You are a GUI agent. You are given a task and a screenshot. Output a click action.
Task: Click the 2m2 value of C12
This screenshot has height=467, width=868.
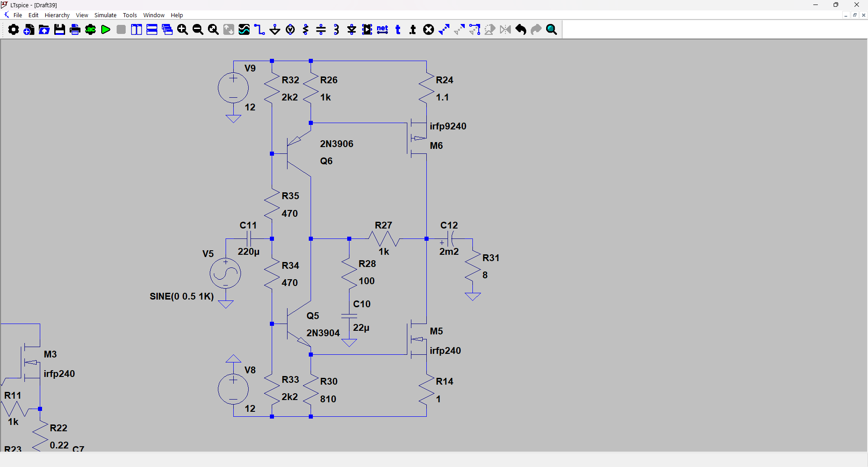coord(449,252)
